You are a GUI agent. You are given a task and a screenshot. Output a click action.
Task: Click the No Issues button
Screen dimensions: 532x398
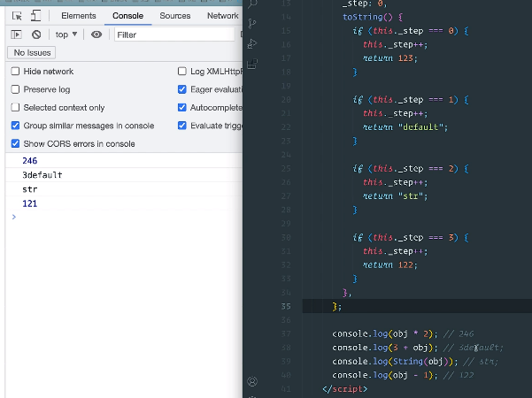coord(32,53)
